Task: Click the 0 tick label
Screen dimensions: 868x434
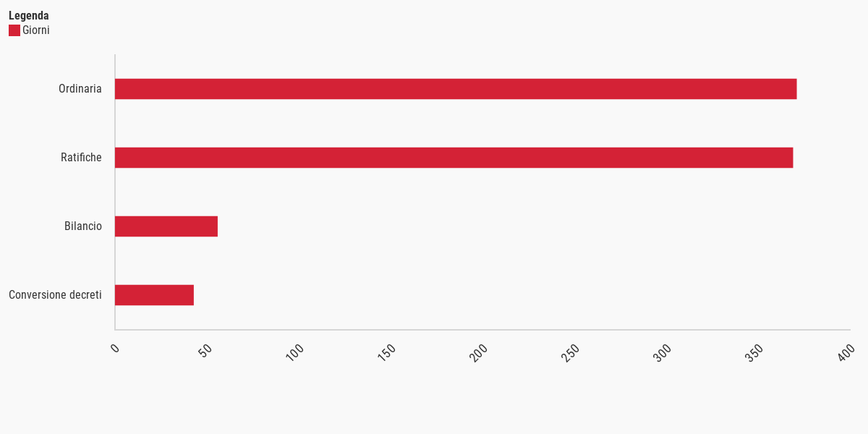Action: (x=115, y=348)
